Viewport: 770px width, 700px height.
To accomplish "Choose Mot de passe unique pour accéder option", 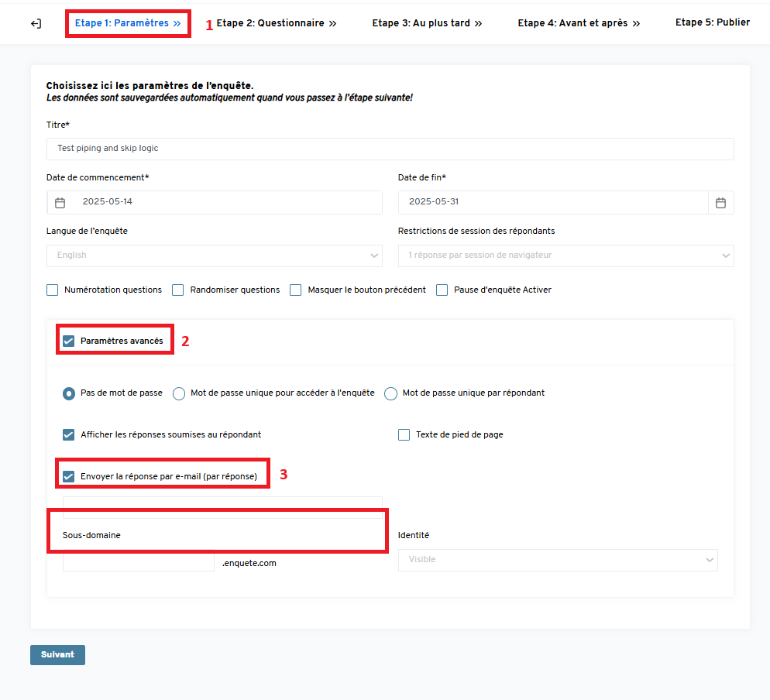I will pos(179,393).
